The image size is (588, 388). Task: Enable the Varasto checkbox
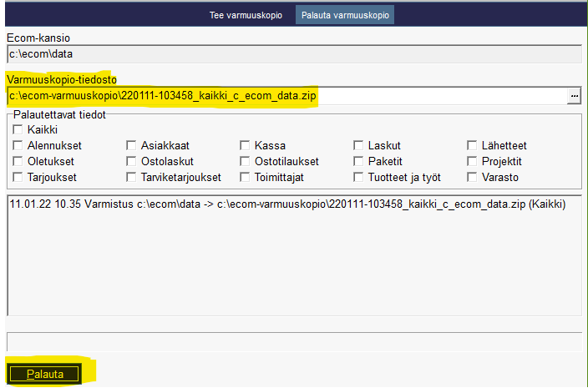[x=472, y=177]
